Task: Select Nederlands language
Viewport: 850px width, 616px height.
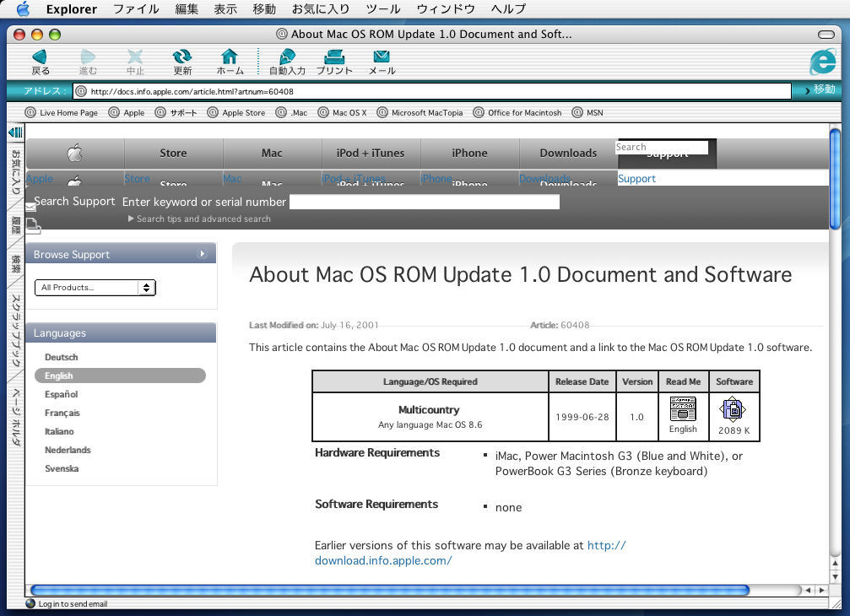Action: click(68, 450)
